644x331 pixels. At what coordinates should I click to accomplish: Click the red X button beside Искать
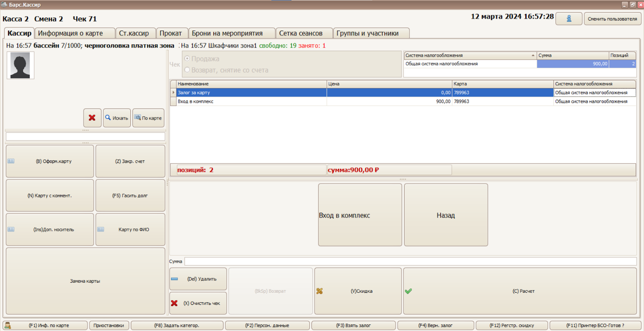coord(92,118)
